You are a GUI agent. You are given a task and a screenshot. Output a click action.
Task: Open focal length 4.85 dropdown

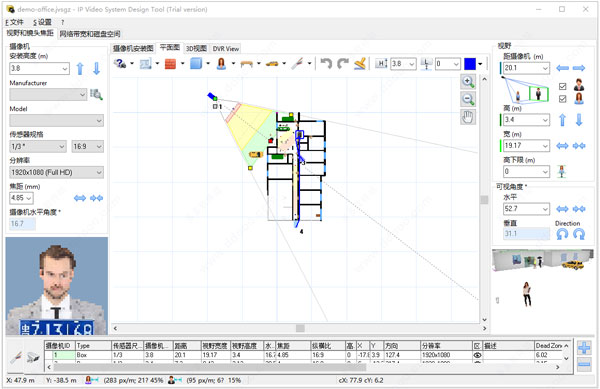[29, 198]
